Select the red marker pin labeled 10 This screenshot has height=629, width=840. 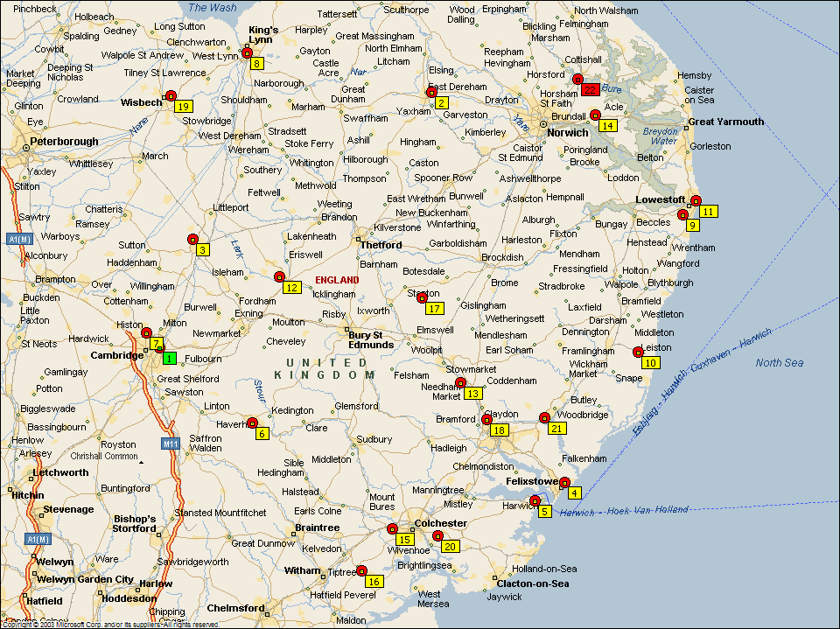coord(638,352)
